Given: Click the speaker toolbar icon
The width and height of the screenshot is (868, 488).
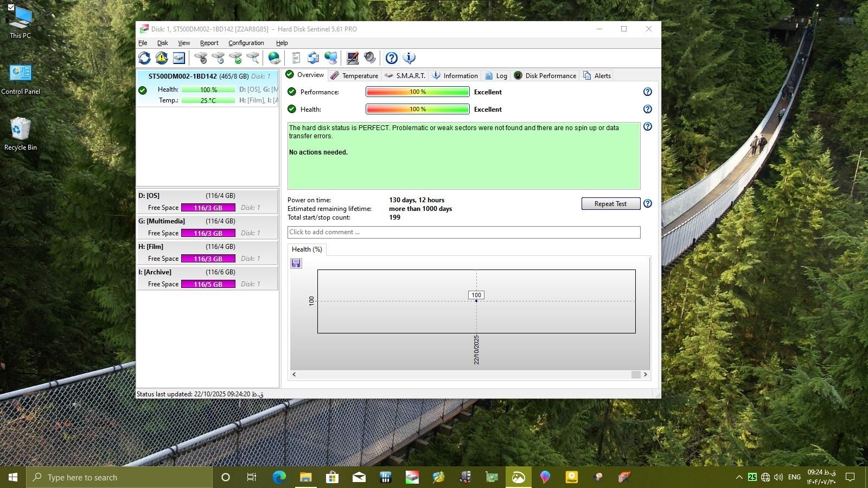Looking at the screenshot, I should 370,58.
